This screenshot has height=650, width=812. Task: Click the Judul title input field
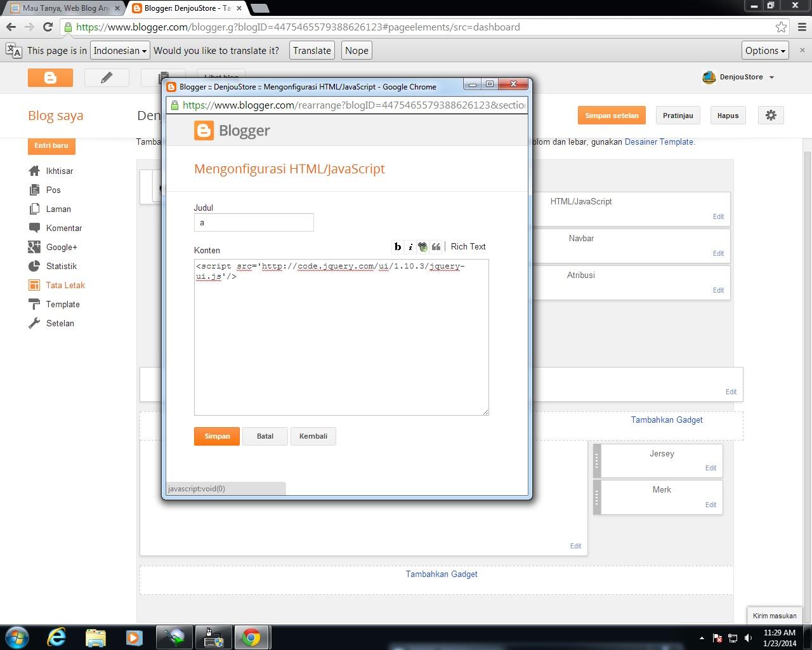254,222
